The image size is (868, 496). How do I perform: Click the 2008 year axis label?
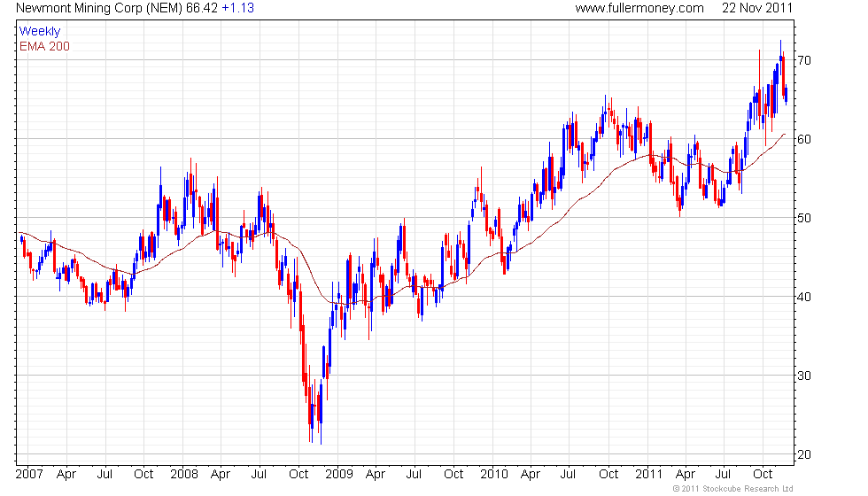pos(184,475)
